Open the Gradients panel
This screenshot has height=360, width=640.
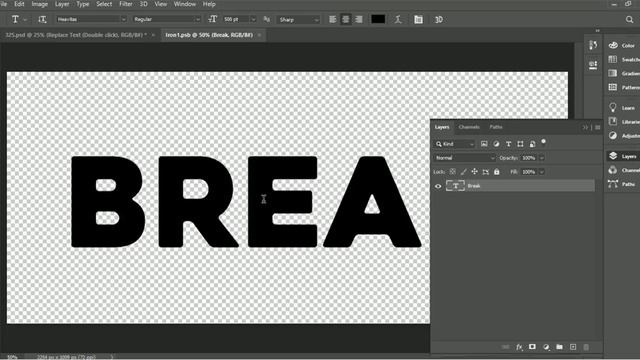(623, 73)
